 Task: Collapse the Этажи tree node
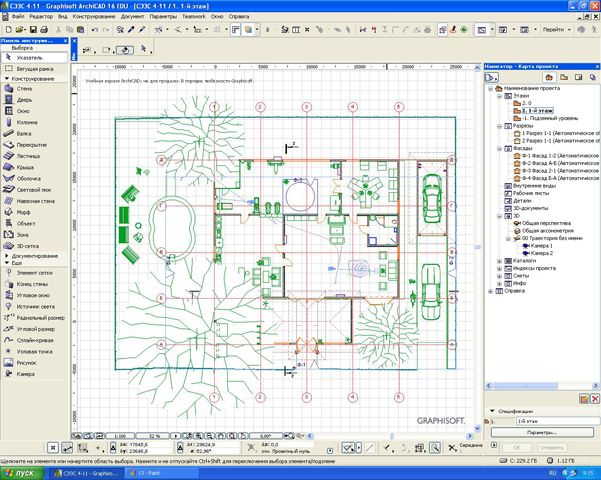tap(499, 96)
